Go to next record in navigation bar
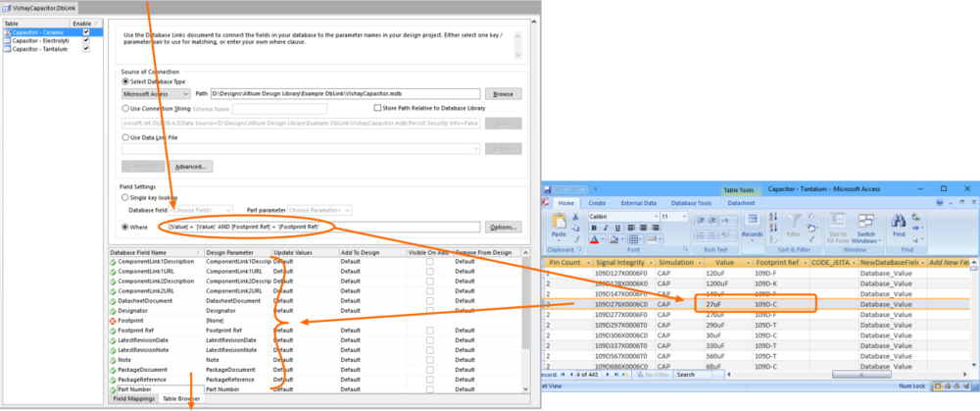The height and width of the screenshot is (411, 980). [x=608, y=375]
